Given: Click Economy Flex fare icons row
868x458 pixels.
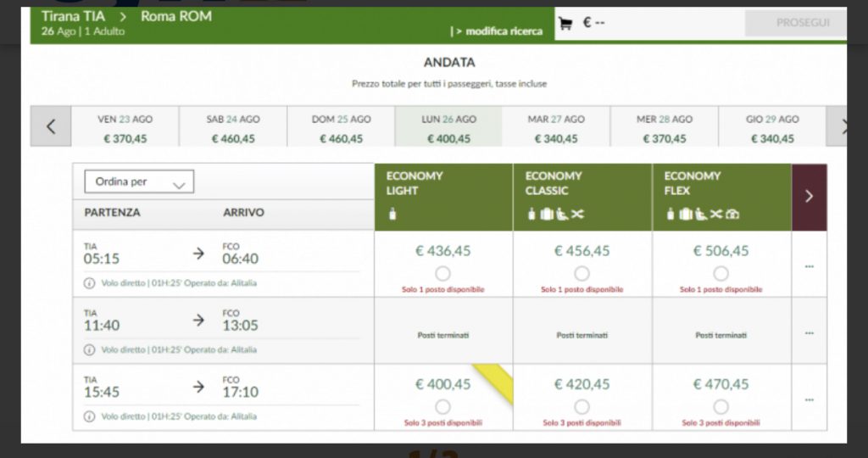Looking at the screenshot, I should point(704,214).
